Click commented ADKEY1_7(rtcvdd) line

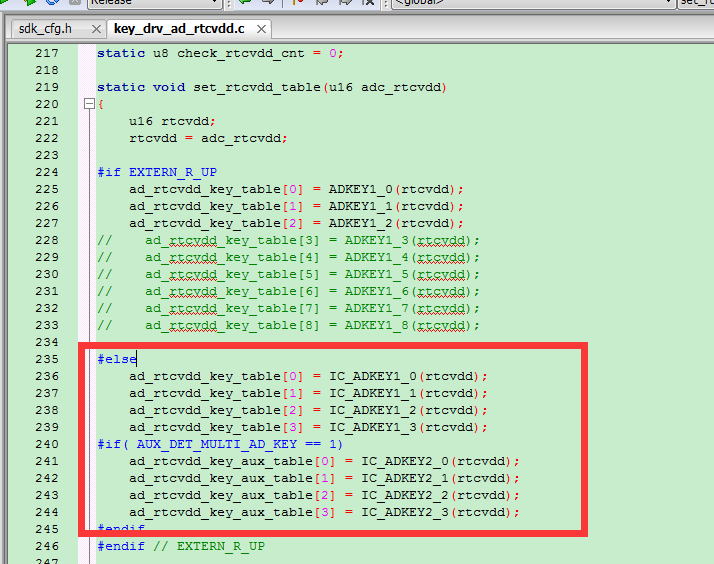pos(288,309)
